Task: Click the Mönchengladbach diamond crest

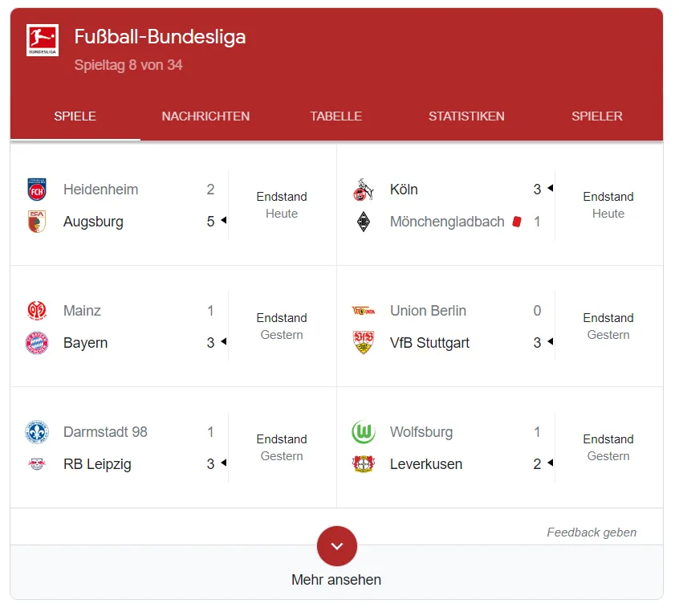Action: pos(364,222)
